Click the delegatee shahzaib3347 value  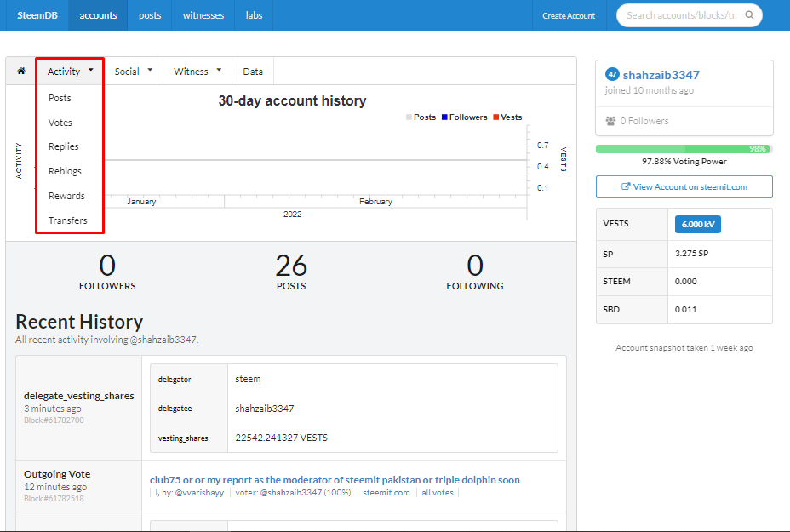265,409
